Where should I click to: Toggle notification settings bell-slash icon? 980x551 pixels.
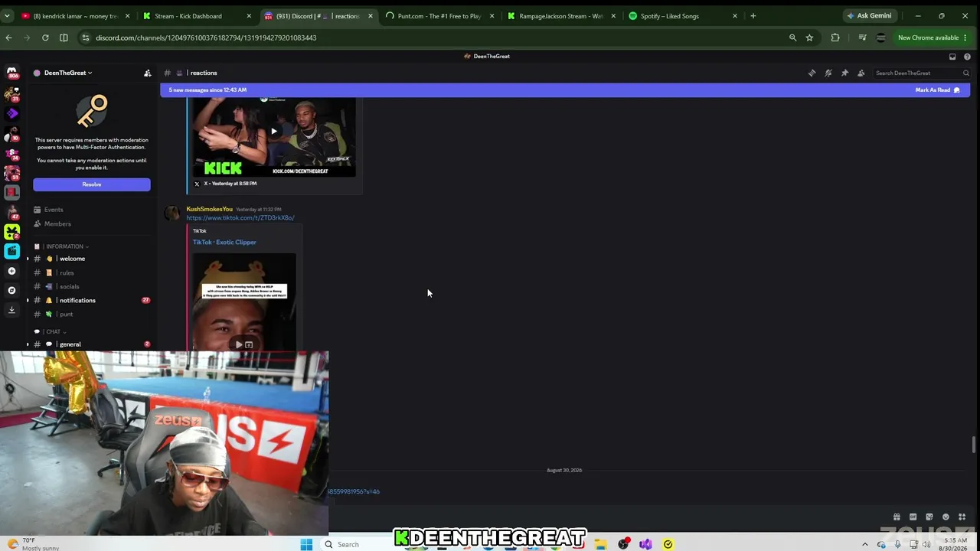828,73
